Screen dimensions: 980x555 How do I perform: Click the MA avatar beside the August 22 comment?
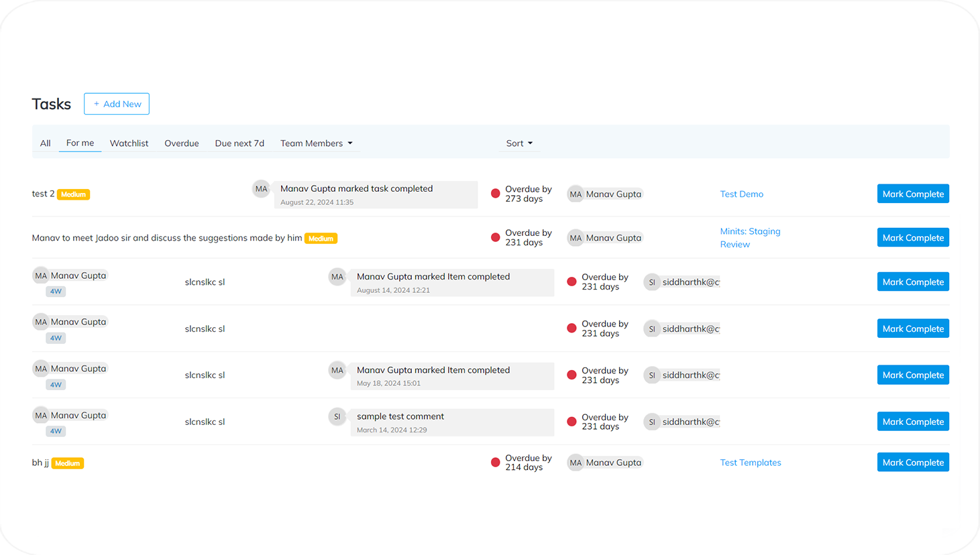(261, 189)
